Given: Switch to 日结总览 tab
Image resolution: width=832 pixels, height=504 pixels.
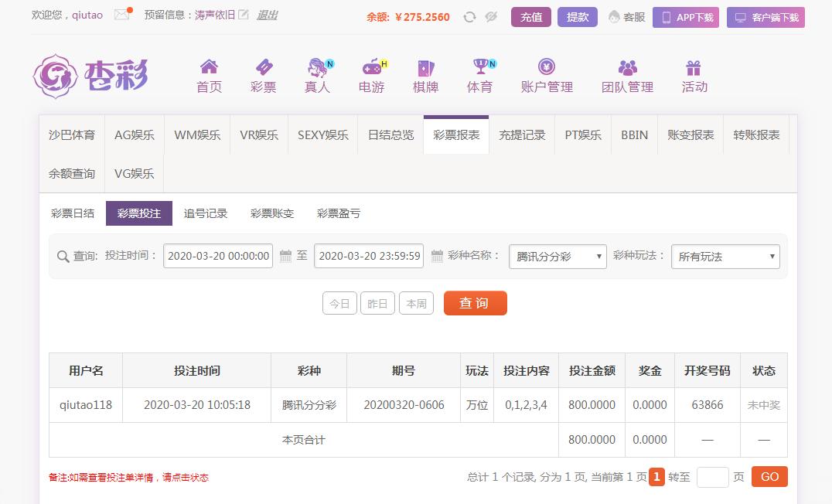Looking at the screenshot, I should coord(391,135).
